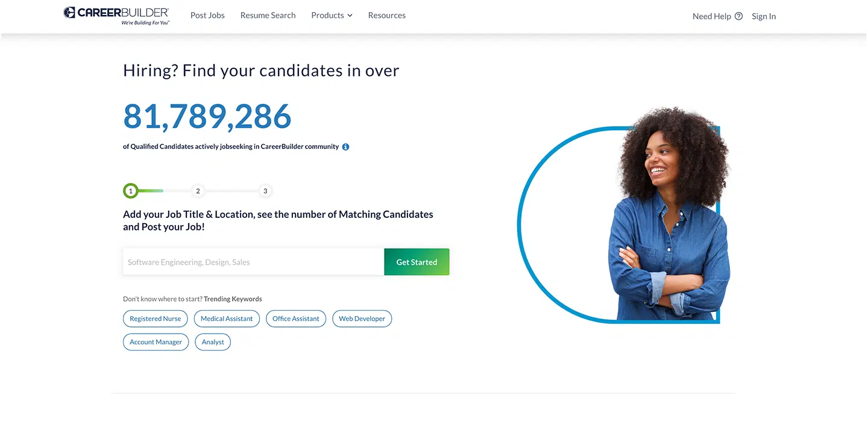The image size is (868, 447).
Task: Choose the Account Manager keyword chip
Action: coord(156,342)
